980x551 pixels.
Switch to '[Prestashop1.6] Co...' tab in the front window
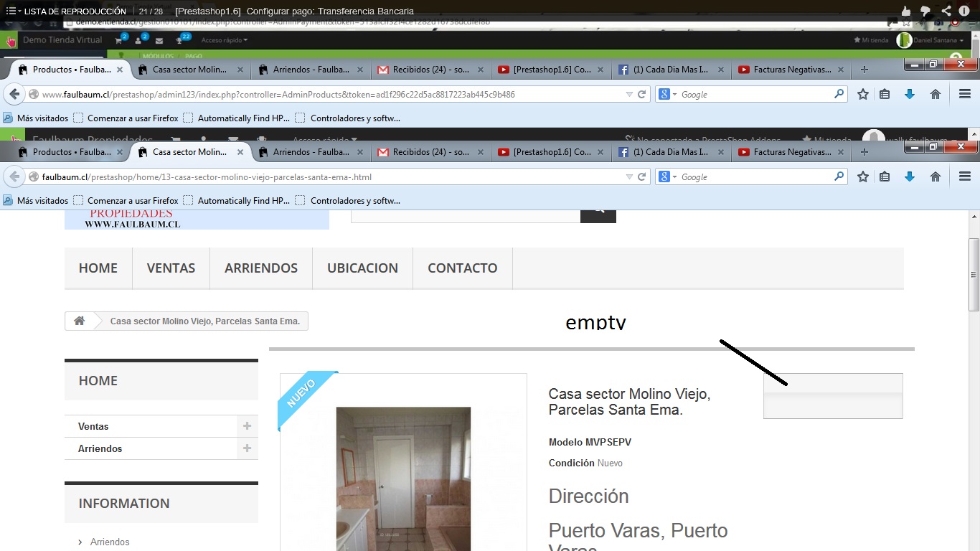[552, 152]
